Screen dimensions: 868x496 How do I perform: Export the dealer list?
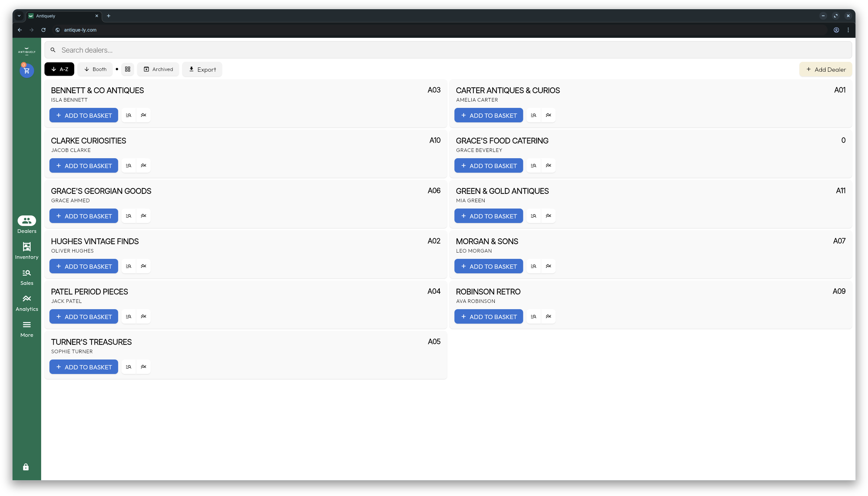pyautogui.click(x=202, y=69)
